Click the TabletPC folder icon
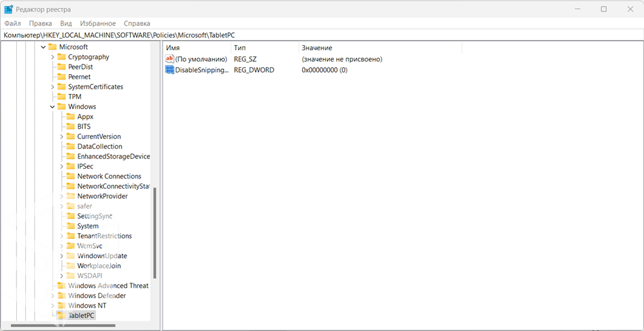The image size is (644, 331). [61, 316]
